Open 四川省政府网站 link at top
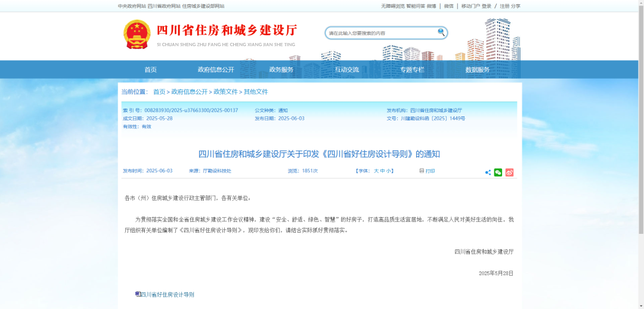Viewport: 644px width, 309px height. click(164, 6)
